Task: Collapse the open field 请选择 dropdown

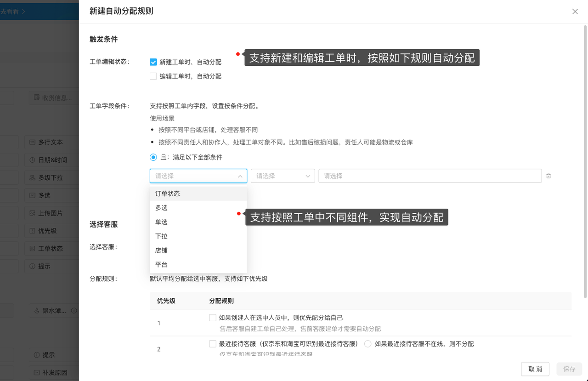Action: (x=198, y=176)
